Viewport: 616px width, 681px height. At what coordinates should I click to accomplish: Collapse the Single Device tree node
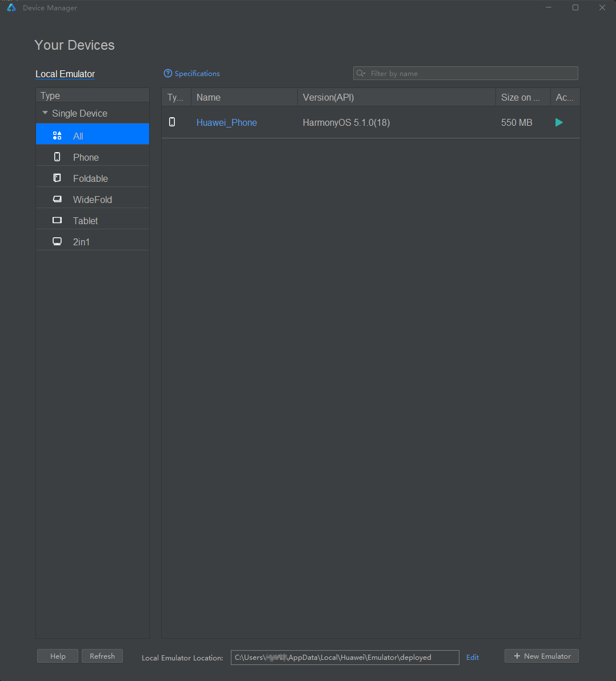[45, 113]
